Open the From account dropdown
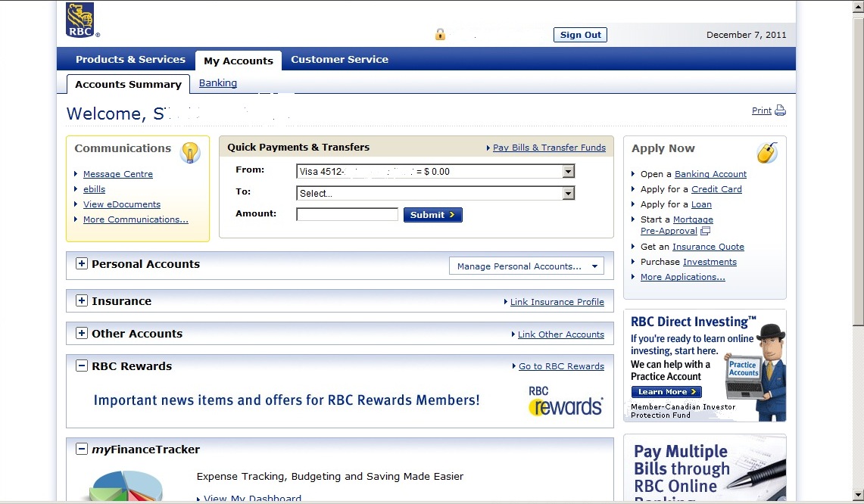The height and width of the screenshot is (504, 864). coord(569,172)
